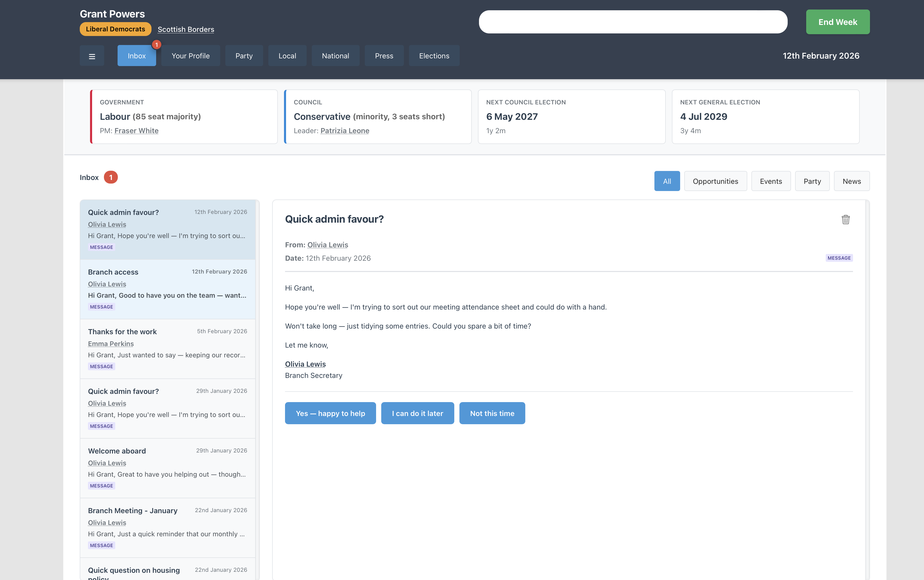Choose "I can do it later"

[x=417, y=413]
